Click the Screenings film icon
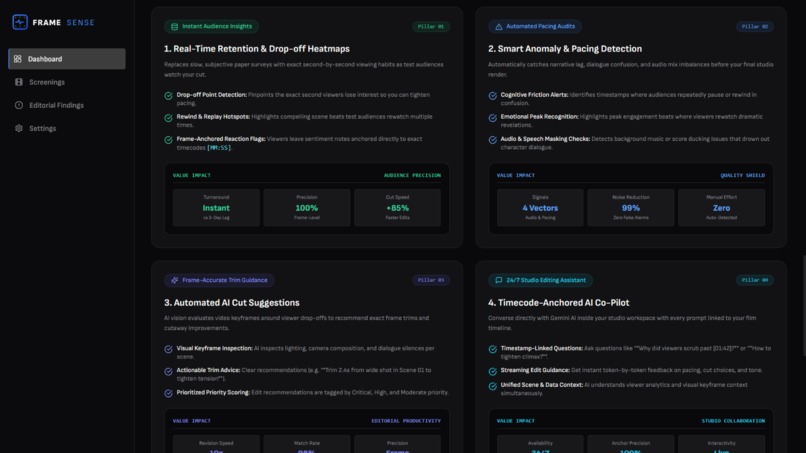Viewport: 806px width, 453px height. (x=19, y=82)
